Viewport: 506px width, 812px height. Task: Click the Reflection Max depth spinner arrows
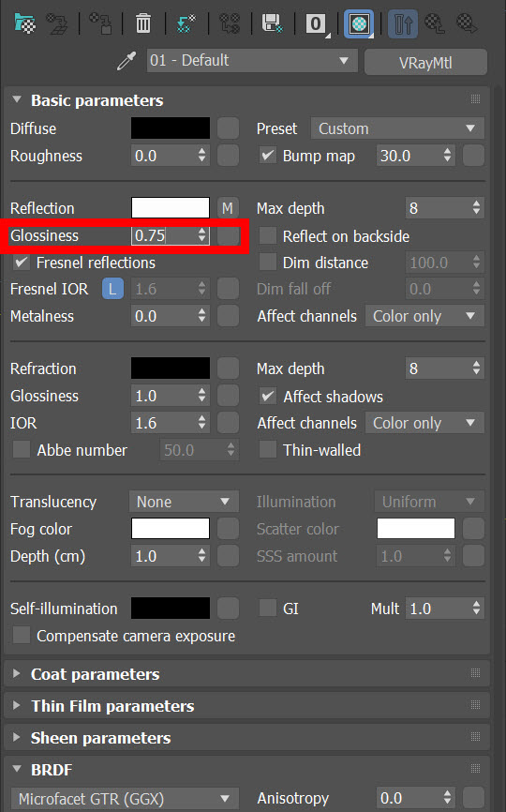[477, 208]
